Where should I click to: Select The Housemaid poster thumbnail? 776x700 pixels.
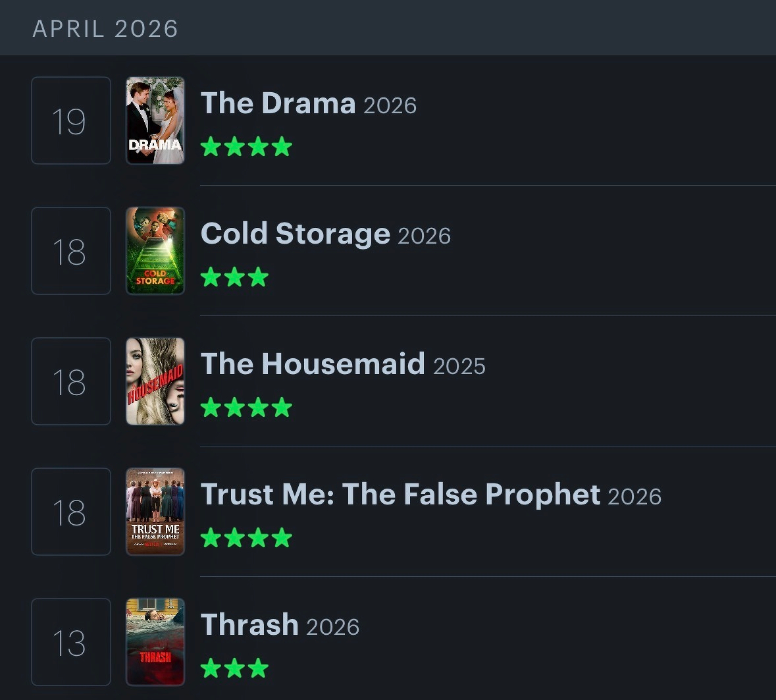coord(155,381)
